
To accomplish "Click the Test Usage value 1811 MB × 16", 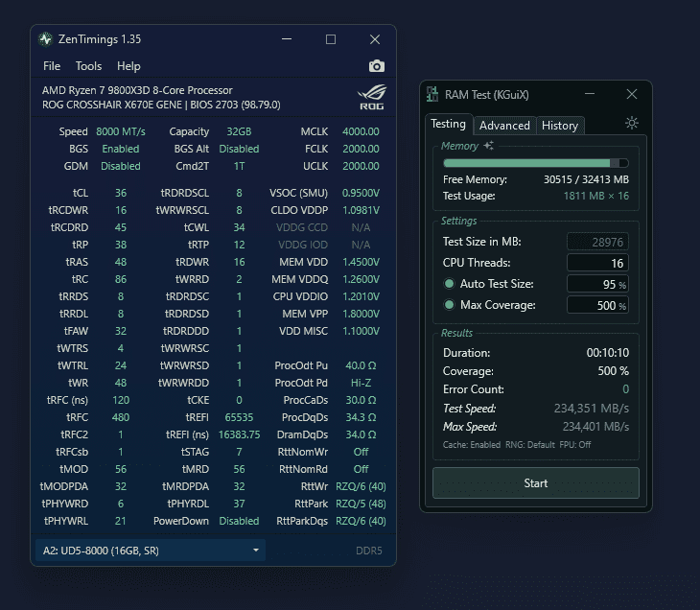I will [x=596, y=196].
